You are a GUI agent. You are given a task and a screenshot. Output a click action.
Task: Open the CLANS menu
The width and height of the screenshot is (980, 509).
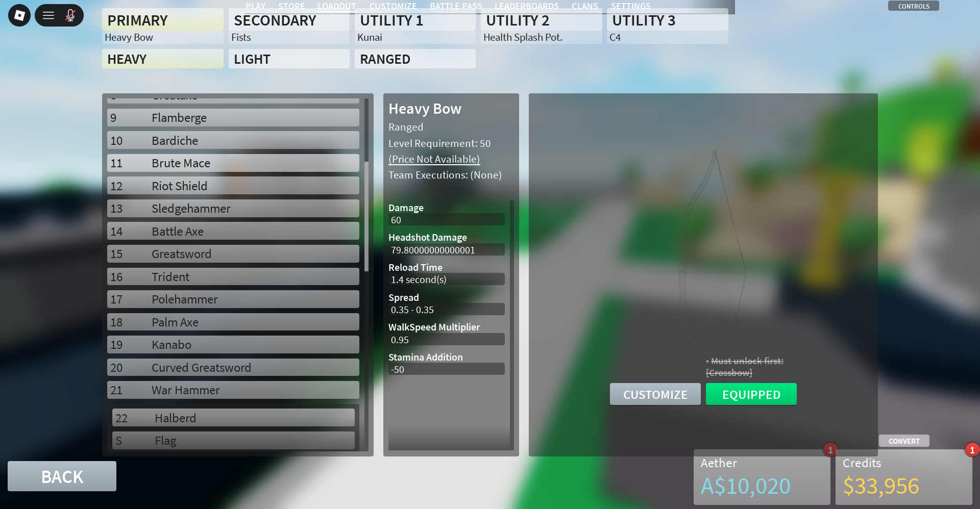click(585, 6)
